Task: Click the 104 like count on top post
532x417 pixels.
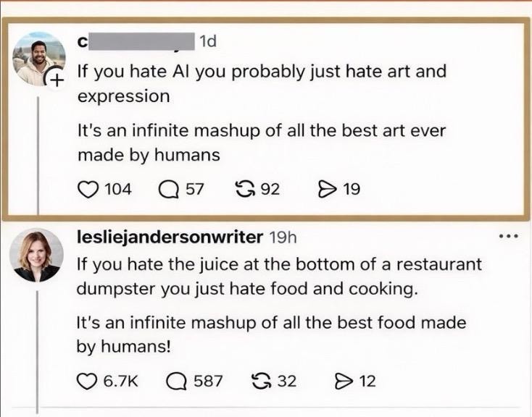Action: click(x=118, y=190)
